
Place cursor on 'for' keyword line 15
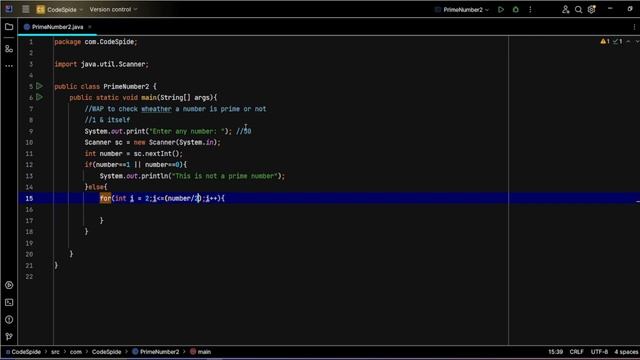pos(105,198)
